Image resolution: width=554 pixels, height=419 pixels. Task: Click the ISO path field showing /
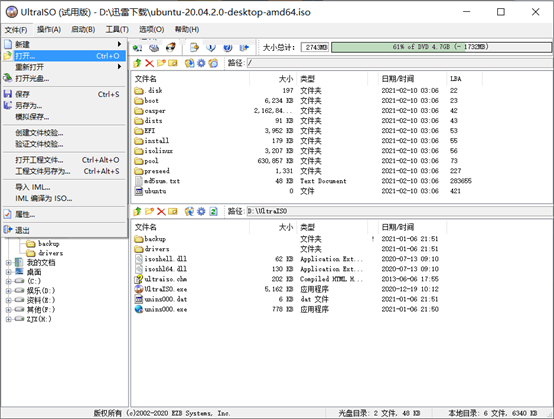click(x=400, y=63)
